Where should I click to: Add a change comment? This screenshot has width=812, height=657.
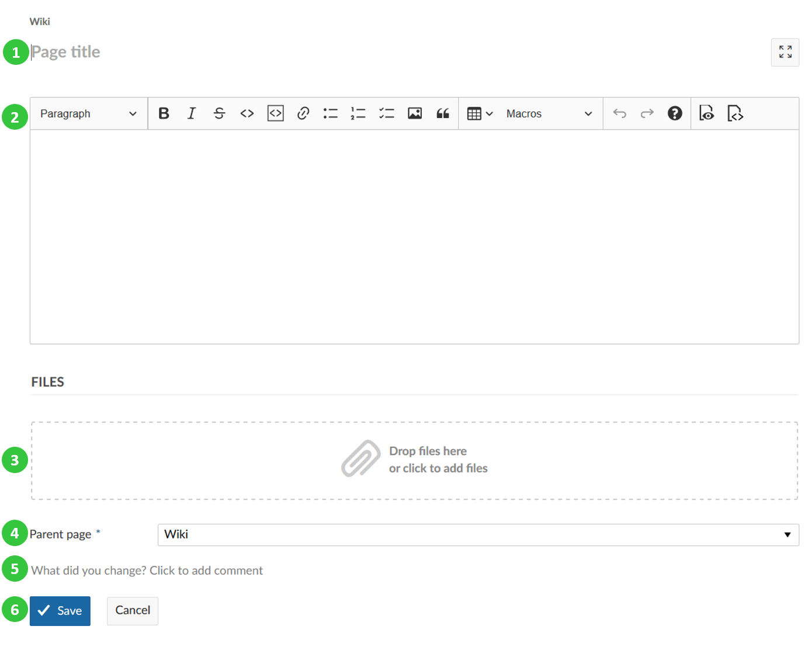click(147, 571)
